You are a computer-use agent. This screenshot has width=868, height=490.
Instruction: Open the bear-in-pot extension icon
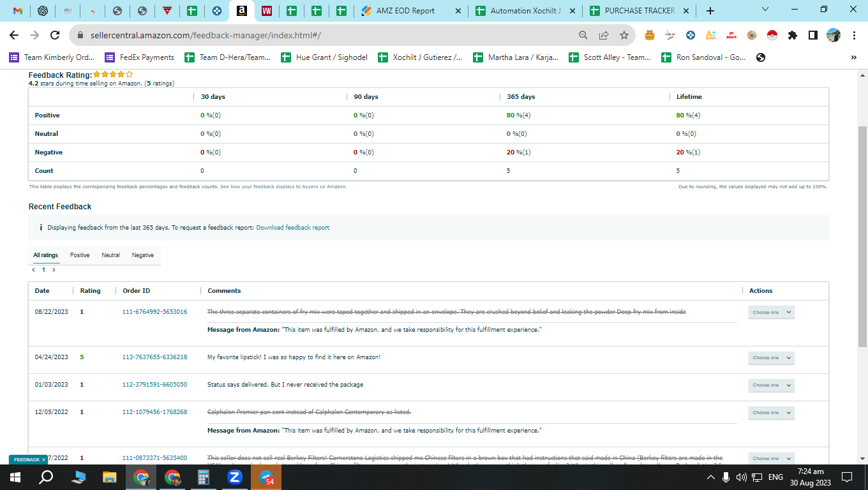click(650, 35)
